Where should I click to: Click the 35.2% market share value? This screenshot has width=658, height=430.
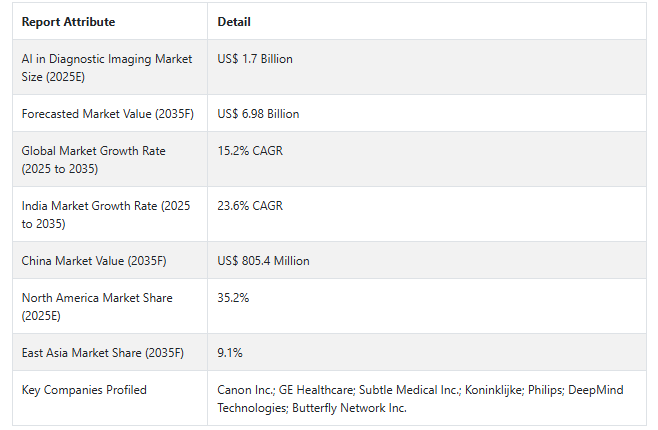click(x=233, y=298)
